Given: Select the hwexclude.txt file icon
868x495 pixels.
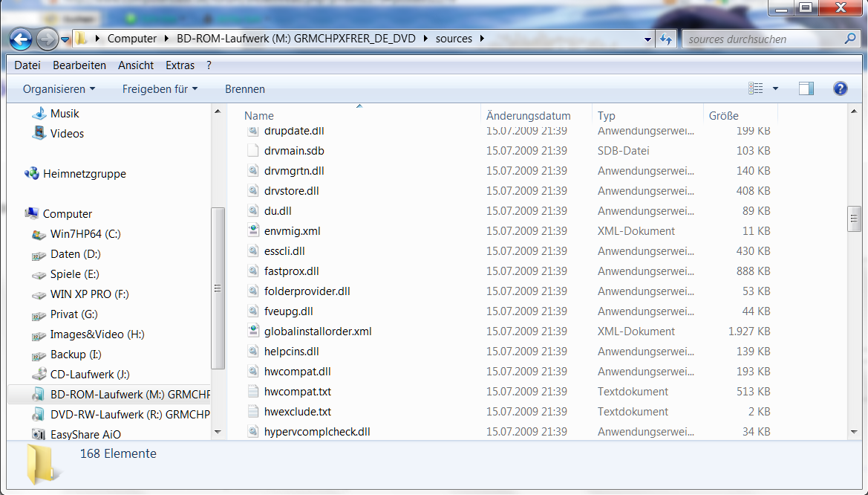Looking at the screenshot, I should click(253, 411).
